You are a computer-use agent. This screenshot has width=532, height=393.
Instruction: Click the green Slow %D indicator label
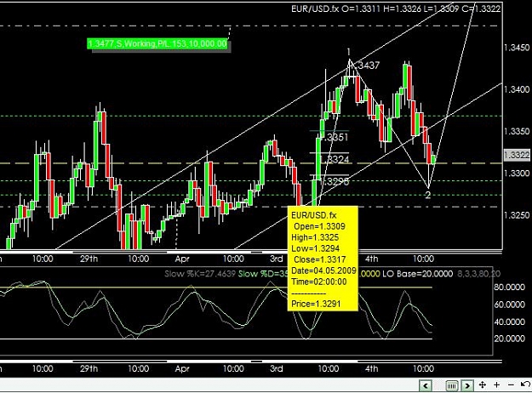[263, 274]
